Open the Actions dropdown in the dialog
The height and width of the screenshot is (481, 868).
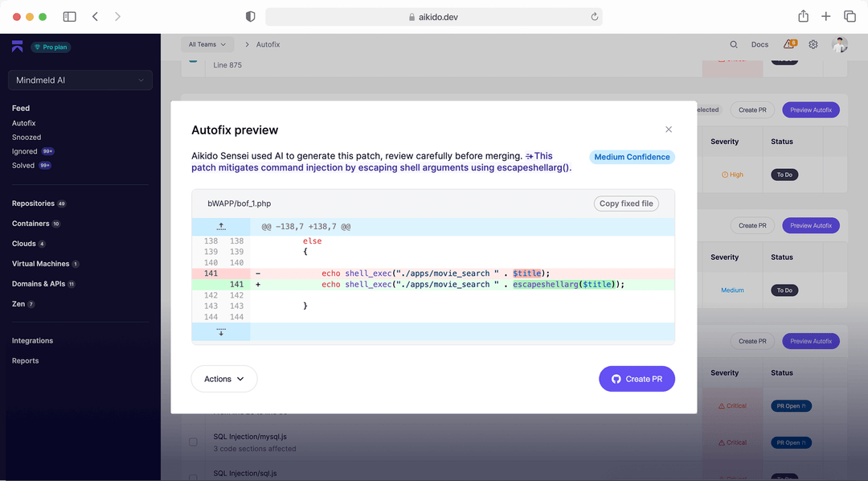[223, 378]
